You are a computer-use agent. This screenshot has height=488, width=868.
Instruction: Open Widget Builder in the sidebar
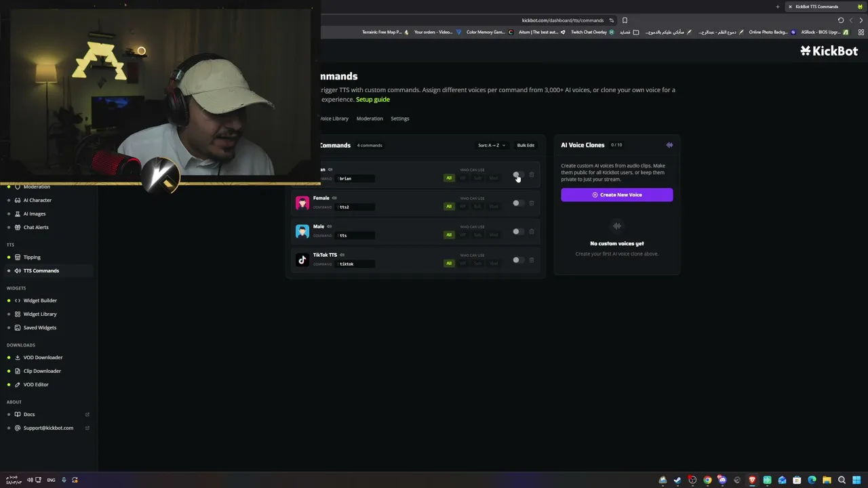40,300
